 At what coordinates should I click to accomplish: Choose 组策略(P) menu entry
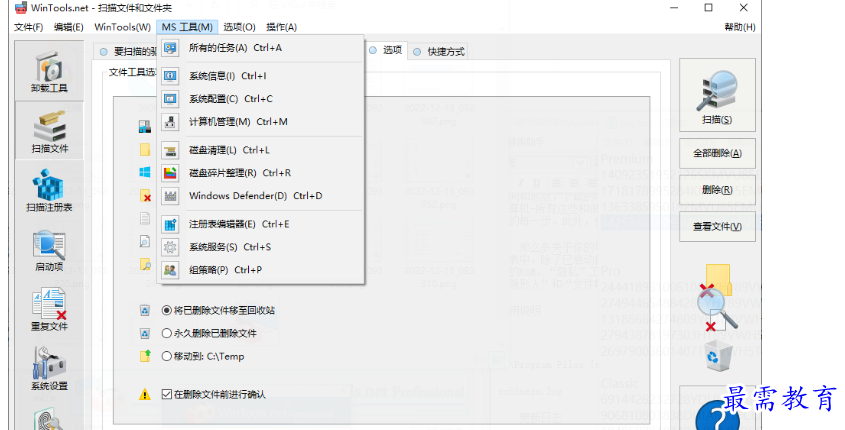point(261,270)
